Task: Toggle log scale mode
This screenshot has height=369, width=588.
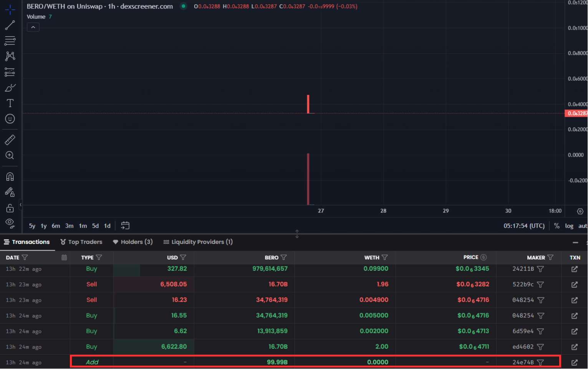Action: point(569,226)
